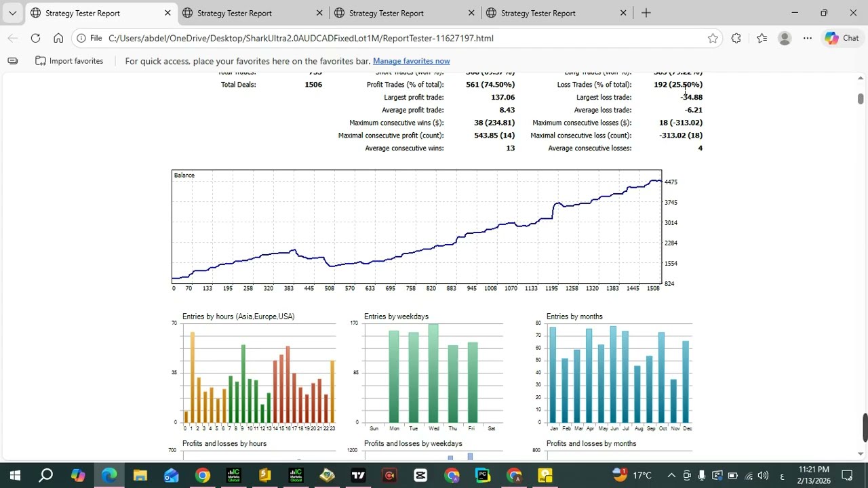Click 'Profits and losses by weekdays' heading
Screen dimensions: 868x488
pos(413,444)
